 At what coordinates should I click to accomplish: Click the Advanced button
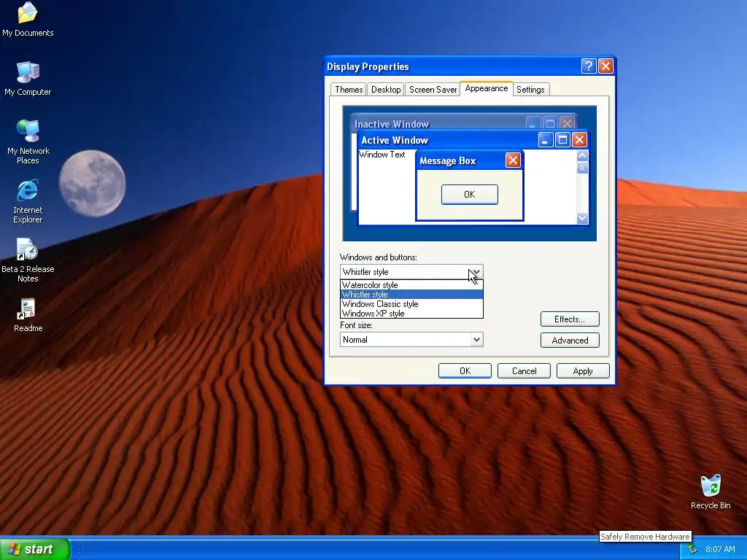[570, 340]
